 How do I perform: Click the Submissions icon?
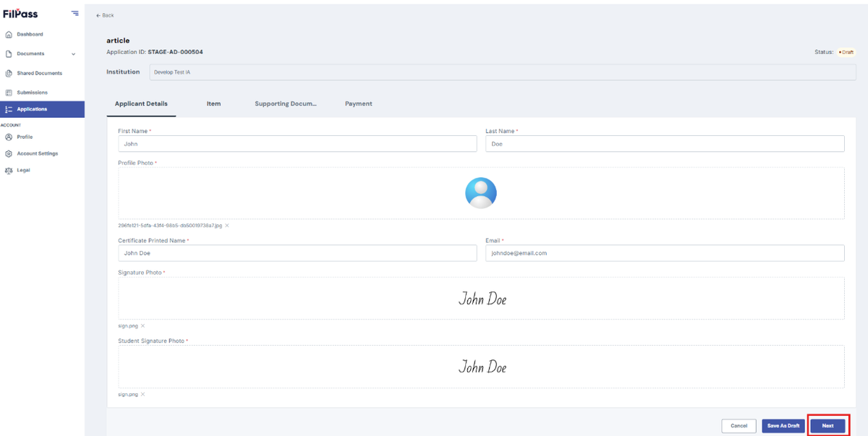9,93
